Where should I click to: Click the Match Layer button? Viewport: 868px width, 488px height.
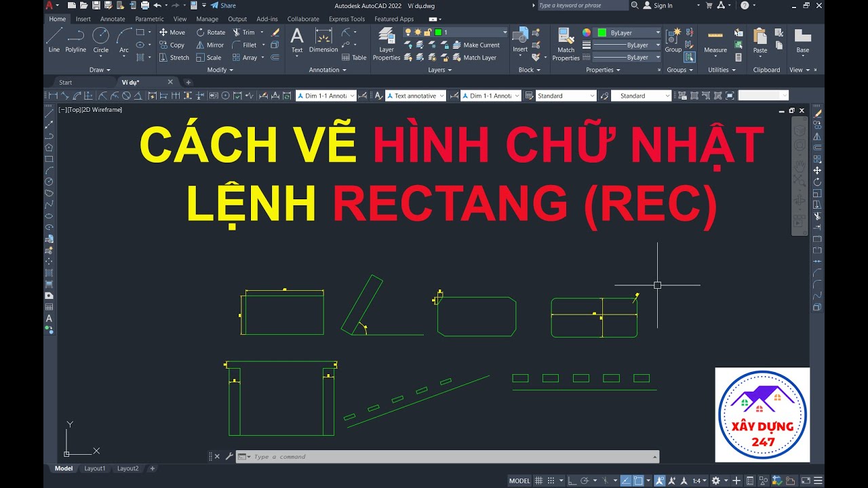pyautogui.click(x=474, y=58)
